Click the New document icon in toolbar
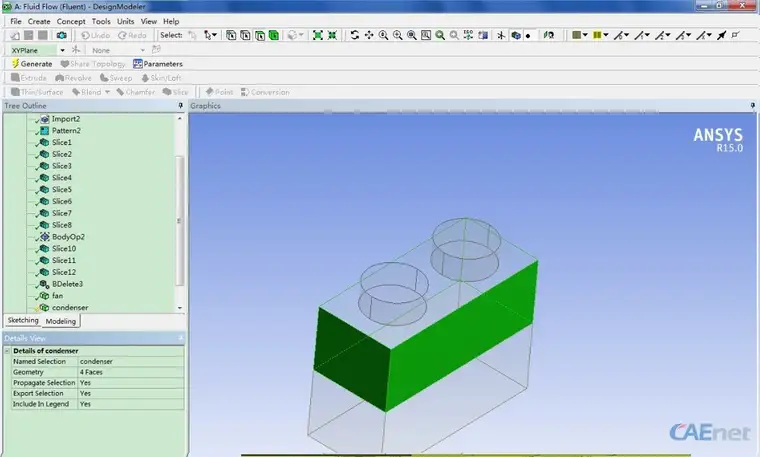The width and height of the screenshot is (760, 457). point(15,35)
